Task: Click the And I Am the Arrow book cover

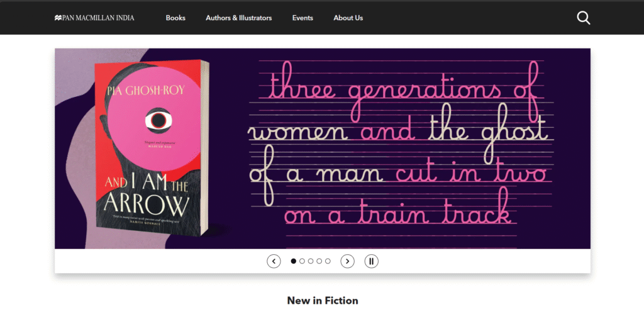Action: (x=152, y=148)
